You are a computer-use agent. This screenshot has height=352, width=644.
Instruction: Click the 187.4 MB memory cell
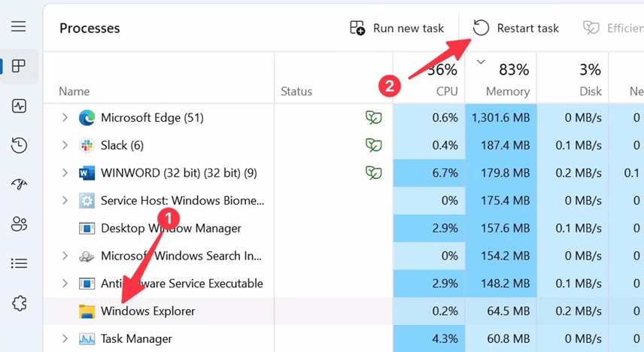tap(500, 145)
